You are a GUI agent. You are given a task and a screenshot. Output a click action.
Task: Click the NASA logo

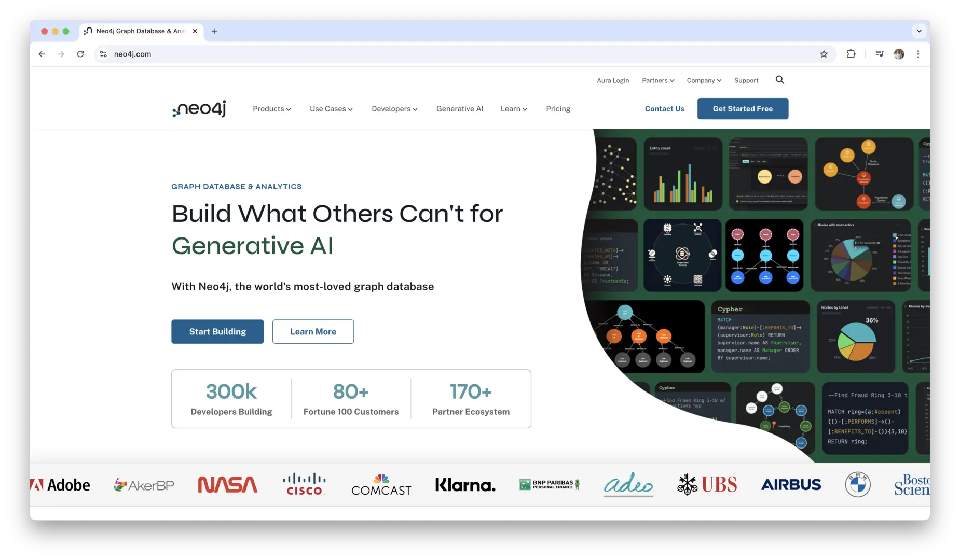click(227, 485)
